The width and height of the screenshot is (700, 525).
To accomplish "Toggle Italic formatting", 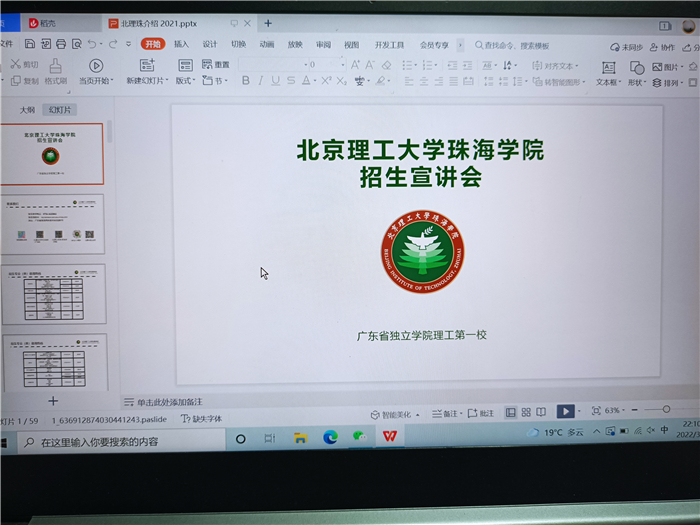I will [261, 80].
